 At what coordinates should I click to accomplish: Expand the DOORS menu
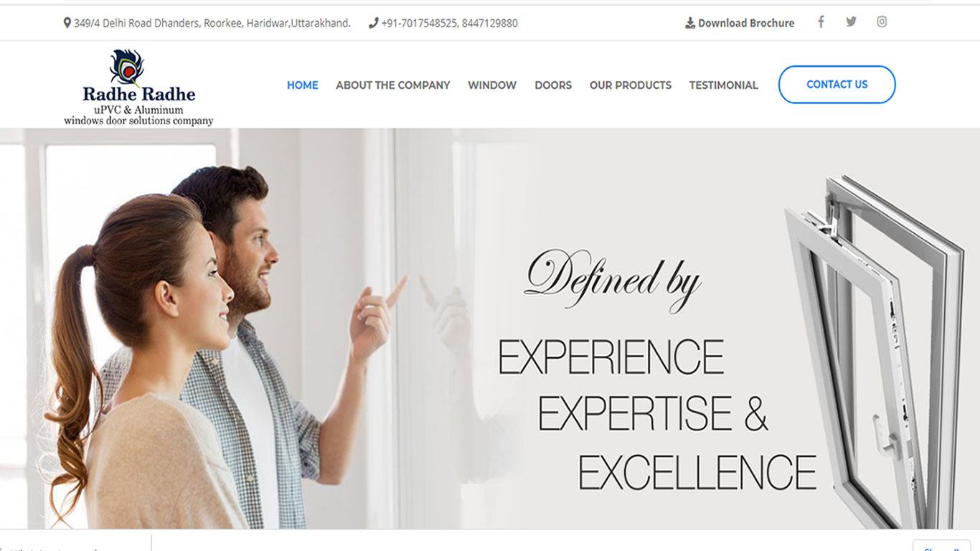coord(553,85)
